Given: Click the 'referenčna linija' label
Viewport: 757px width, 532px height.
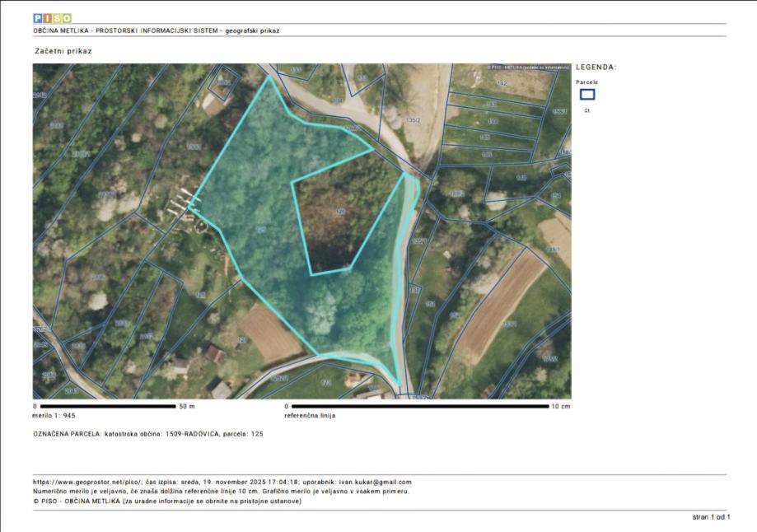Looking at the screenshot, I should 310,416.
